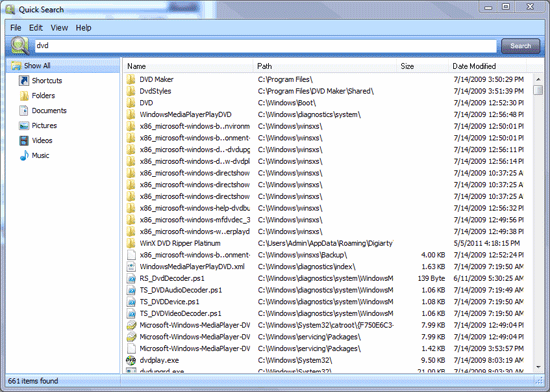Click the resize grip in status bar corner
This screenshot has width=550, height=392.
[539, 381]
